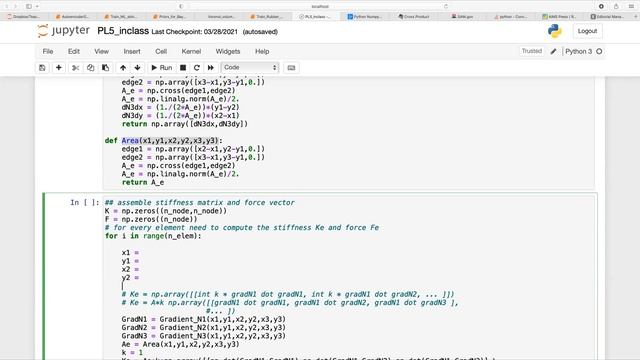Click the 'return A_e' line

143,182
